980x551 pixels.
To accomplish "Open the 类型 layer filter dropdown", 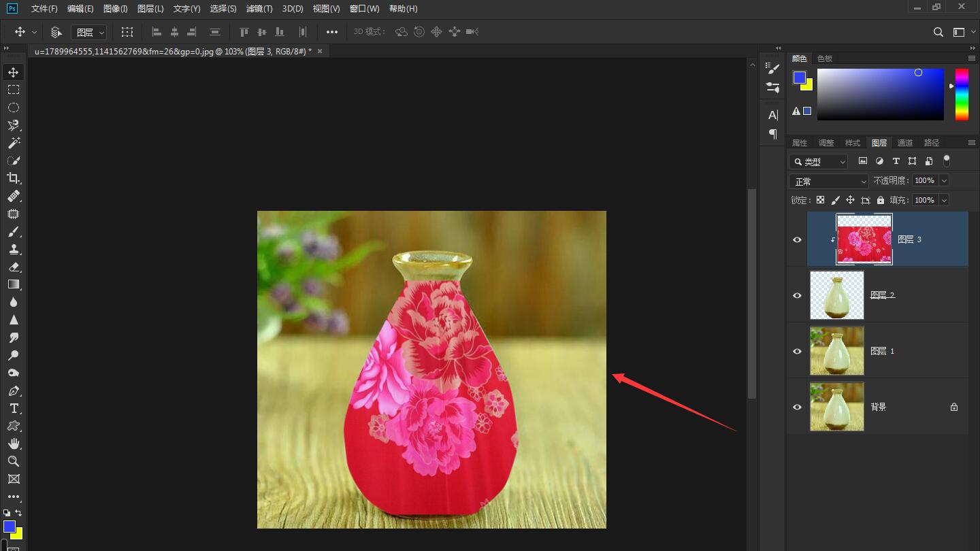I will pos(819,161).
